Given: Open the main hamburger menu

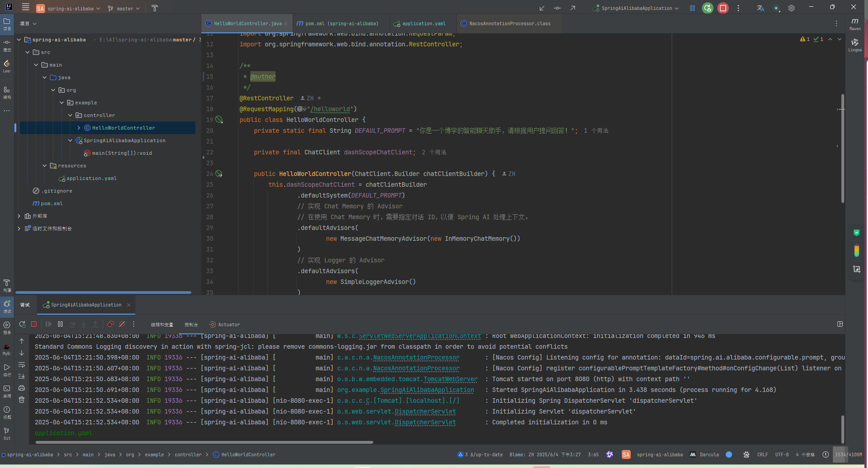Looking at the screenshot, I should click(x=26, y=7).
